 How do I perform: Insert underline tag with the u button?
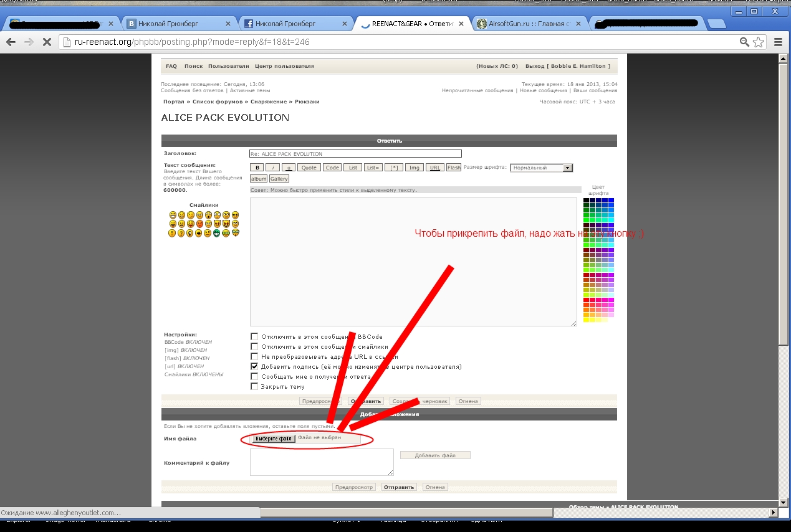[289, 168]
